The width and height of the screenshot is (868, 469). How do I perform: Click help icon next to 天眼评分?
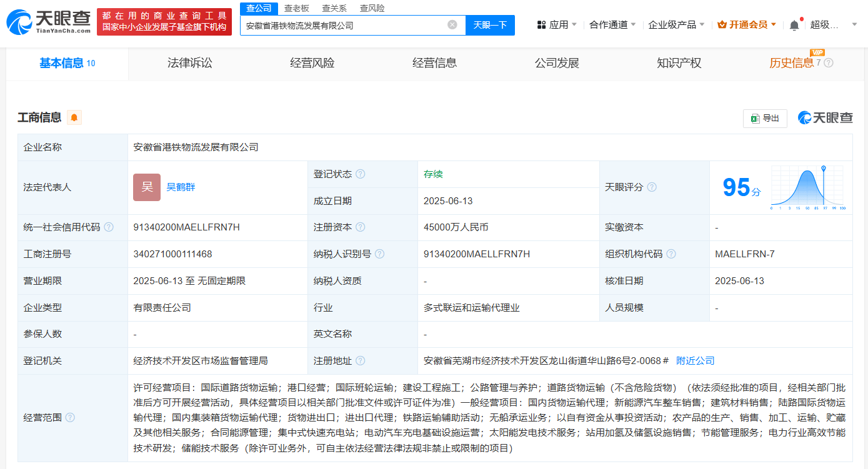[652, 187]
